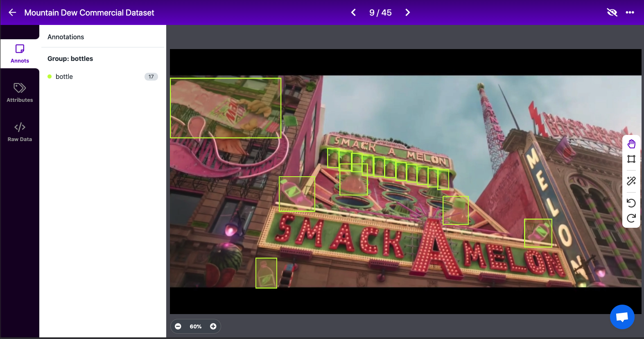Select the bottle box at bottom left
Image resolution: width=644 pixels, height=339 pixels.
(266, 273)
